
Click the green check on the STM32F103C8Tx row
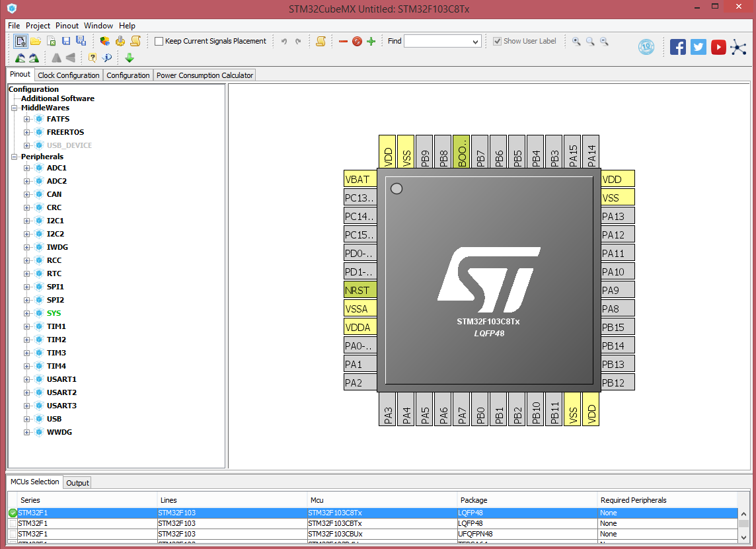click(13, 513)
